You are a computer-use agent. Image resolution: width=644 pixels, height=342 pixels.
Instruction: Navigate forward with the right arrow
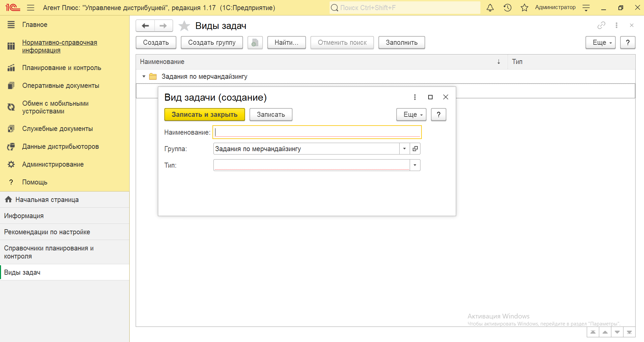(163, 26)
